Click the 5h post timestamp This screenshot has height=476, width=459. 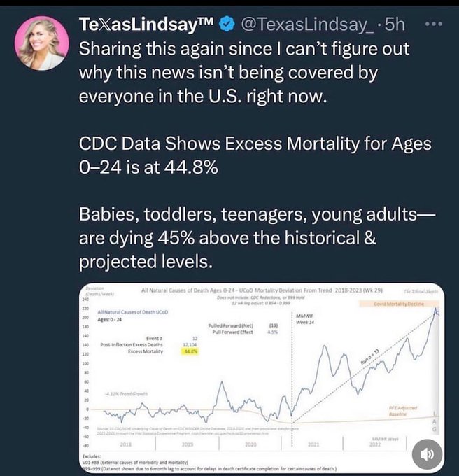396,25
